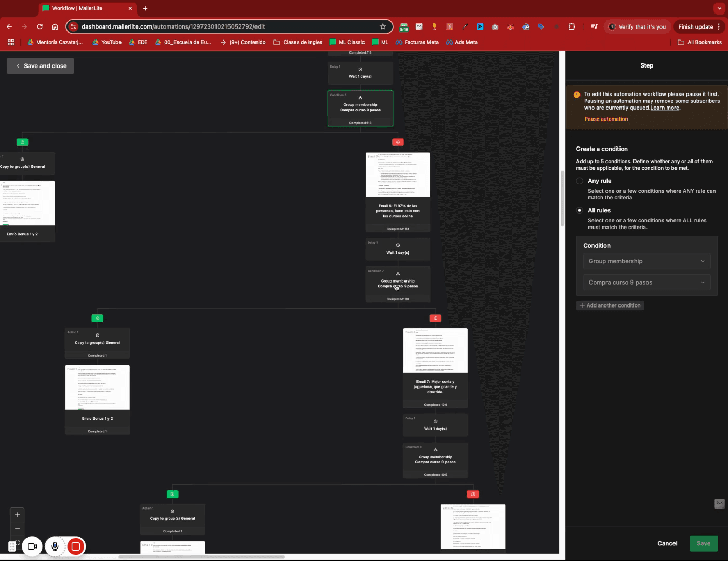Click the green yes-branch icon under Condition 8

click(172, 494)
